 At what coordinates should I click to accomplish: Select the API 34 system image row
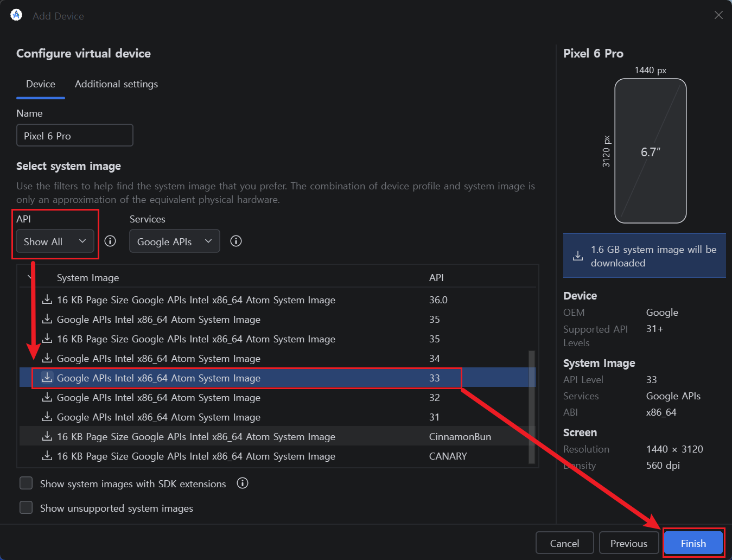(x=278, y=358)
